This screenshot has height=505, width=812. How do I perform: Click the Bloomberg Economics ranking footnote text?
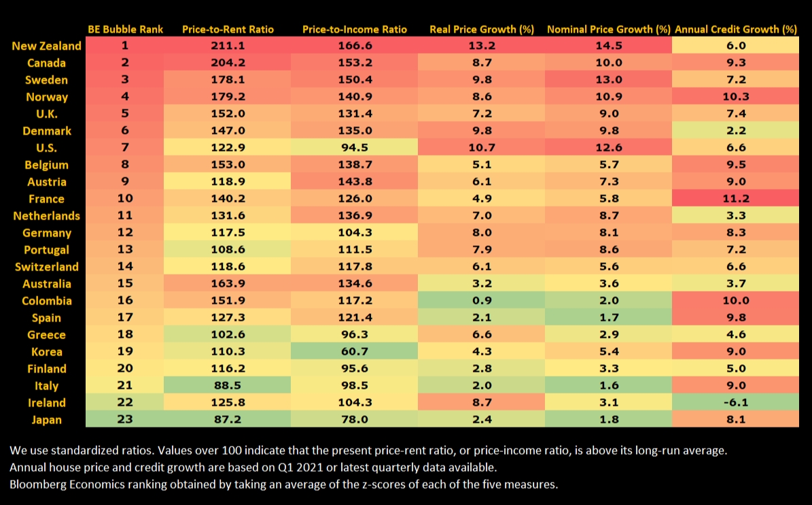(283, 484)
